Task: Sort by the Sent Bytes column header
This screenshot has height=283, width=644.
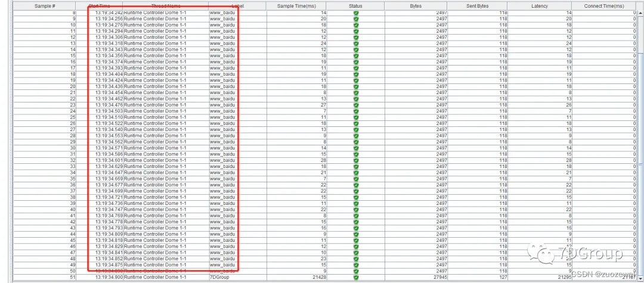Action: click(x=477, y=6)
